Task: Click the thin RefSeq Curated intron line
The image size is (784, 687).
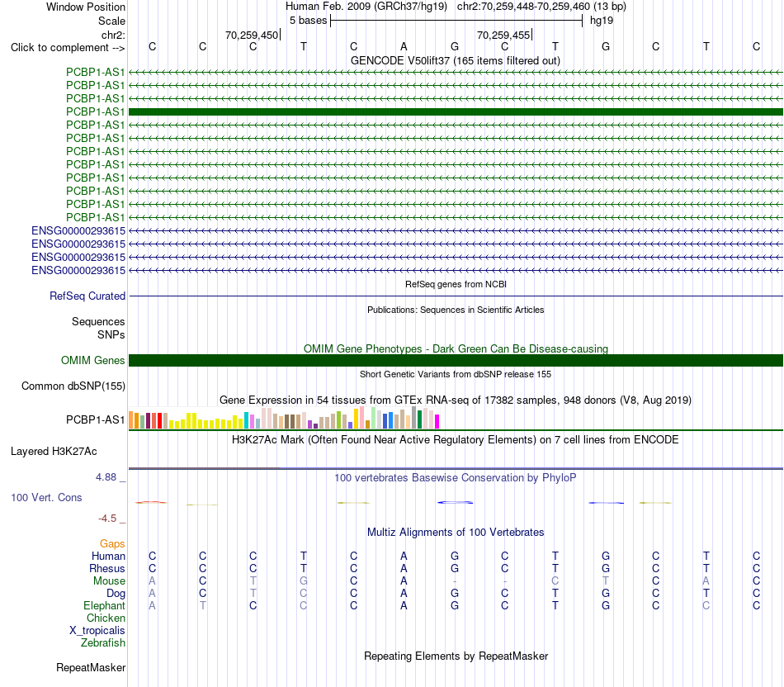Action: (456, 296)
